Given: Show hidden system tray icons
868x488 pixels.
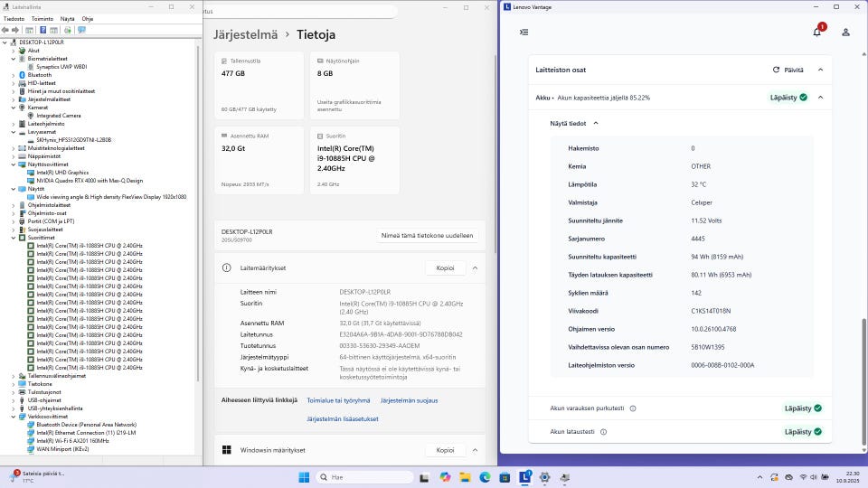Looking at the screenshot, I should (759, 477).
